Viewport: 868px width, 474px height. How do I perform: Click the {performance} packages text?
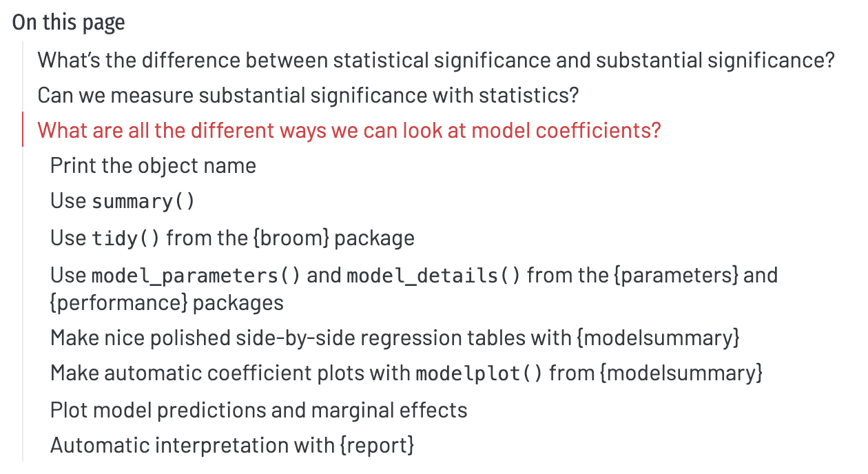pyautogui.click(x=118, y=302)
